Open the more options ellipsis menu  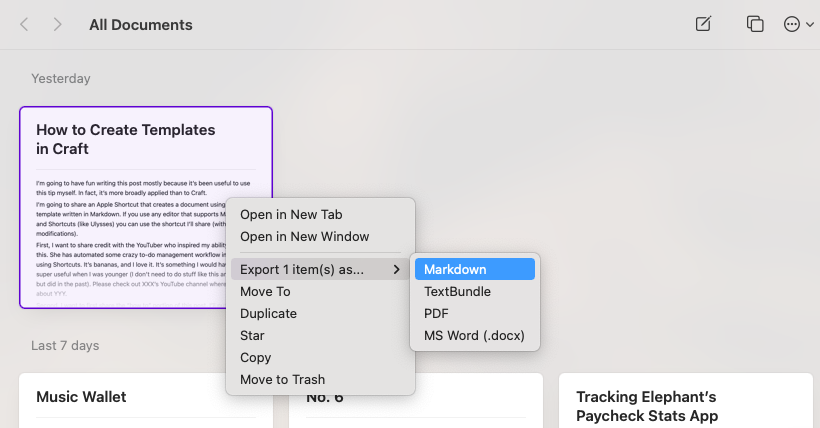coord(798,24)
